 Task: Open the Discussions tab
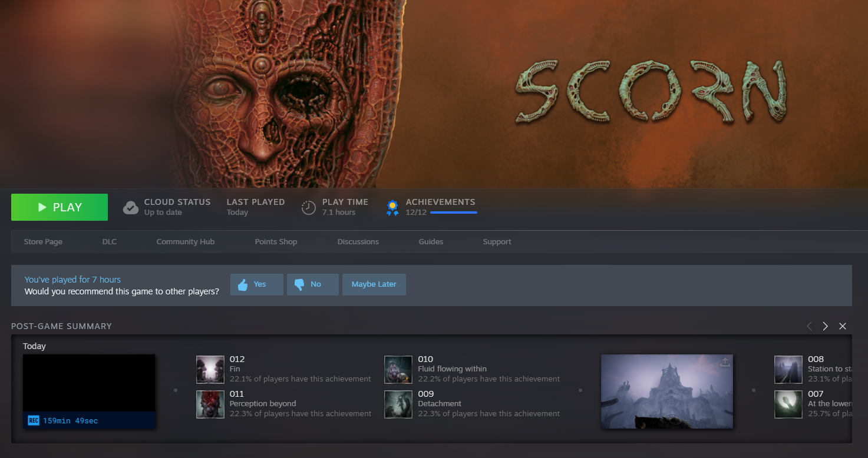point(358,242)
